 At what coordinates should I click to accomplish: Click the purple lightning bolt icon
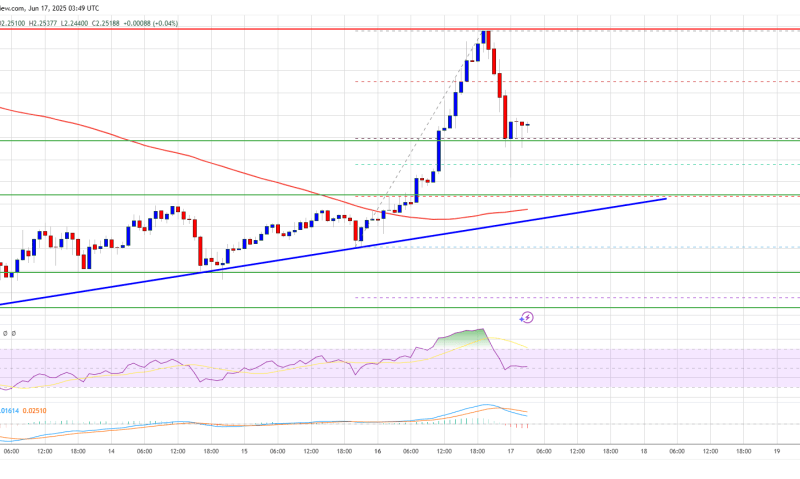click(x=527, y=318)
